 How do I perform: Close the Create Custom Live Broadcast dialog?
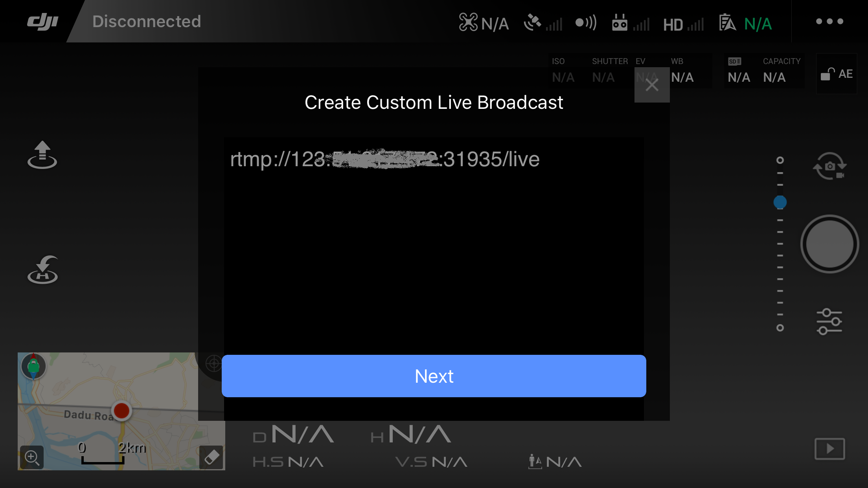652,85
